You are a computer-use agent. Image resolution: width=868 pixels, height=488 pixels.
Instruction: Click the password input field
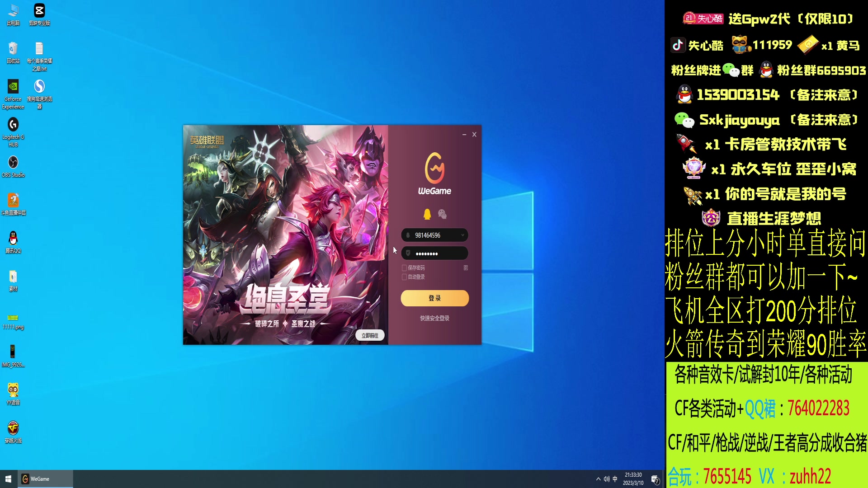[434, 253]
